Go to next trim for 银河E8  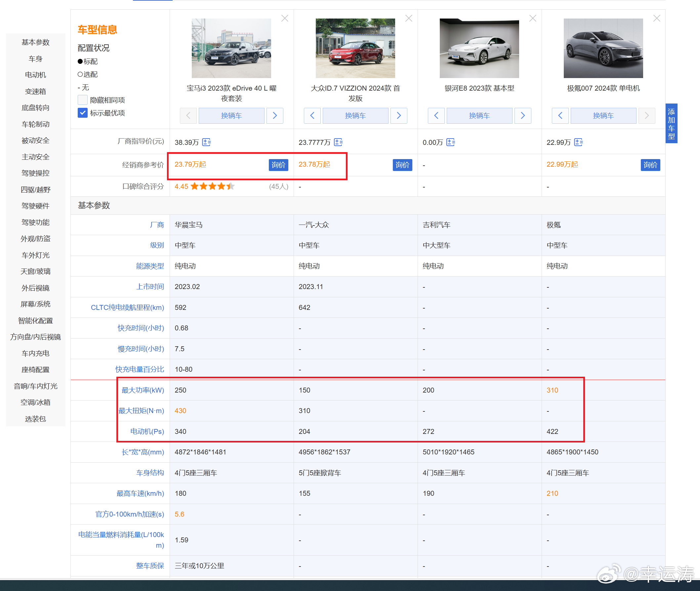pyautogui.click(x=522, y=115)
